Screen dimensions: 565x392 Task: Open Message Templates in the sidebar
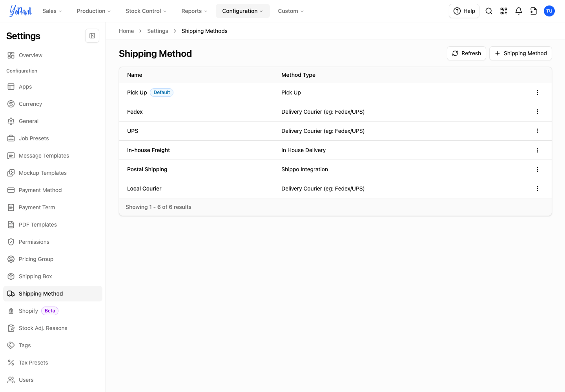coord(53,156)
